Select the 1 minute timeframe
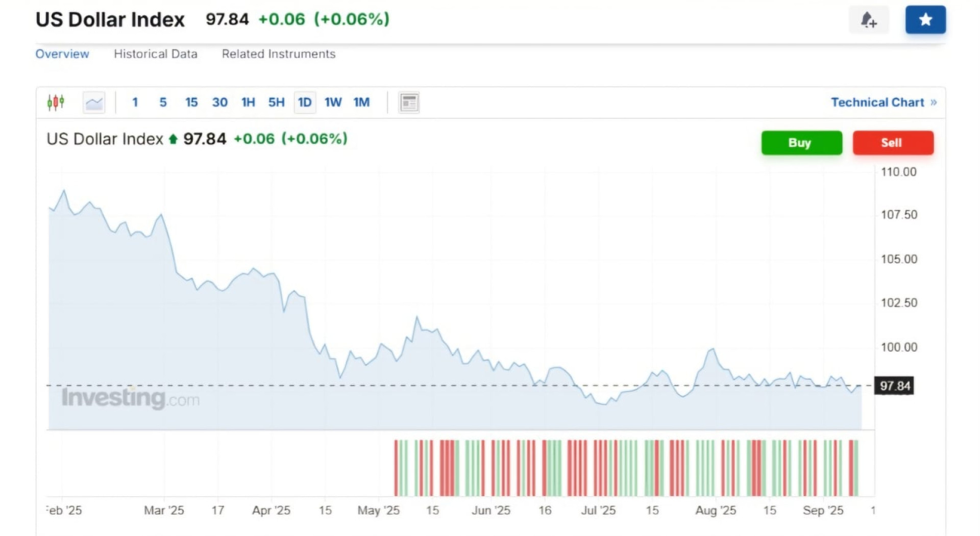The width and height of the screenshot is (980, 536). [135, 103]
